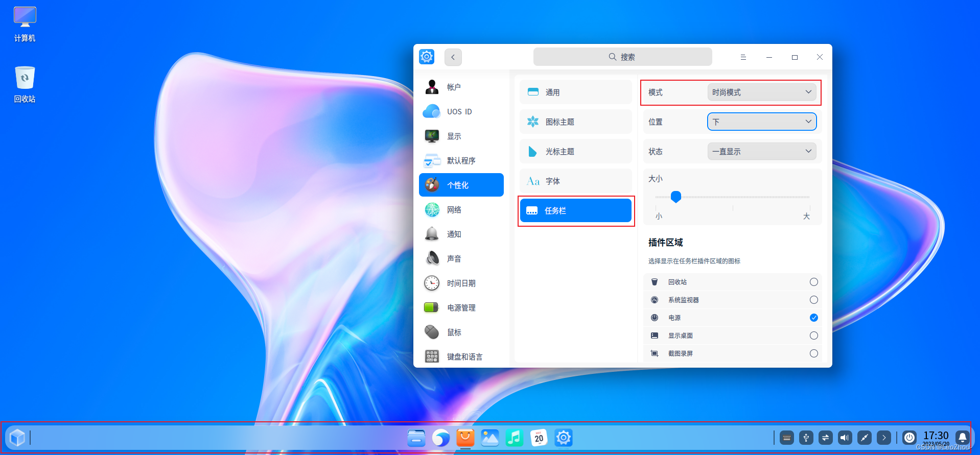The image size is (980, 455).
Task: Open the onscreen keyboard tray icon
Action: click(x=787, y=438)
